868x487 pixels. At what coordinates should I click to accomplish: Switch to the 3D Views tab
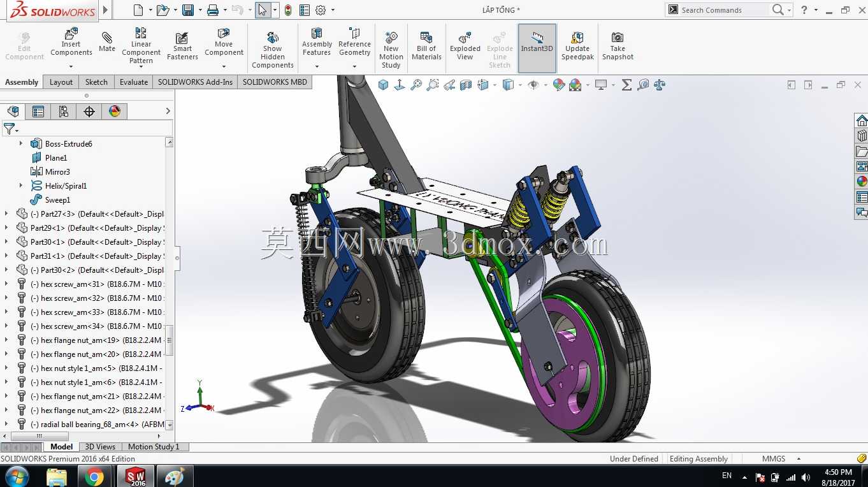100,447
